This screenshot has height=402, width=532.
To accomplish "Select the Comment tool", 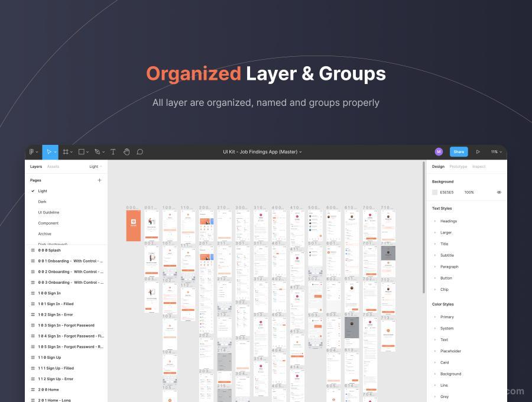I will point(140,152).
